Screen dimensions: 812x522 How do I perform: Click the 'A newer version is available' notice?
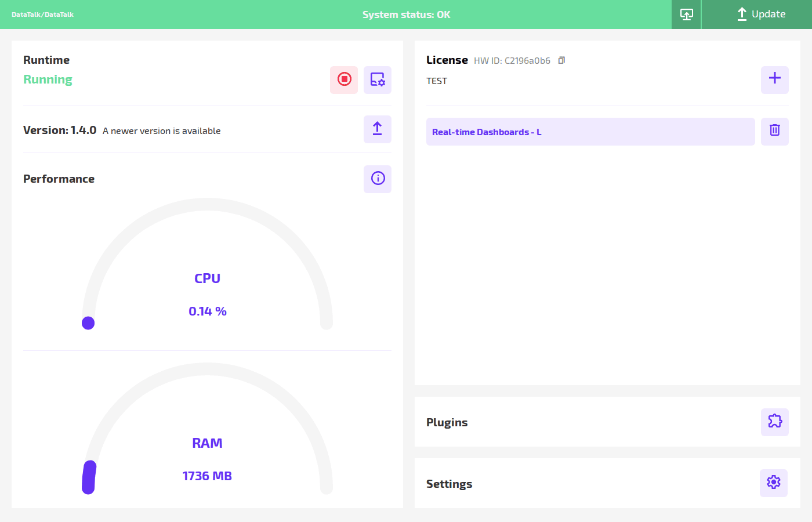[162, 131]
